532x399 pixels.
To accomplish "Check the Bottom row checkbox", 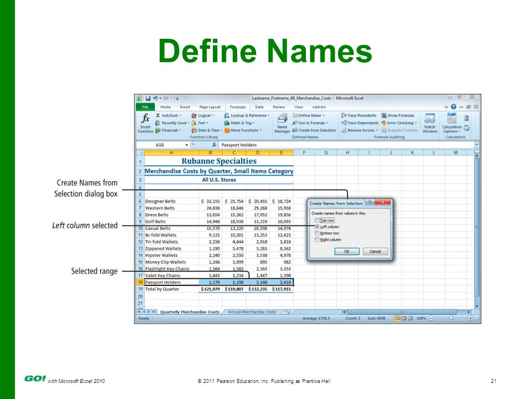I will click(x=317, y=233).
